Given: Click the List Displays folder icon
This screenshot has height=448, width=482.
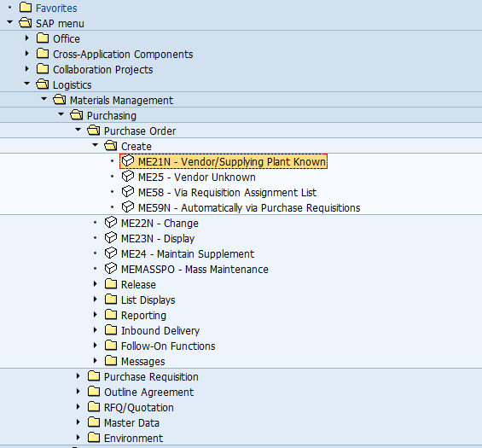Looking at the screenshot, I should 111,300.
